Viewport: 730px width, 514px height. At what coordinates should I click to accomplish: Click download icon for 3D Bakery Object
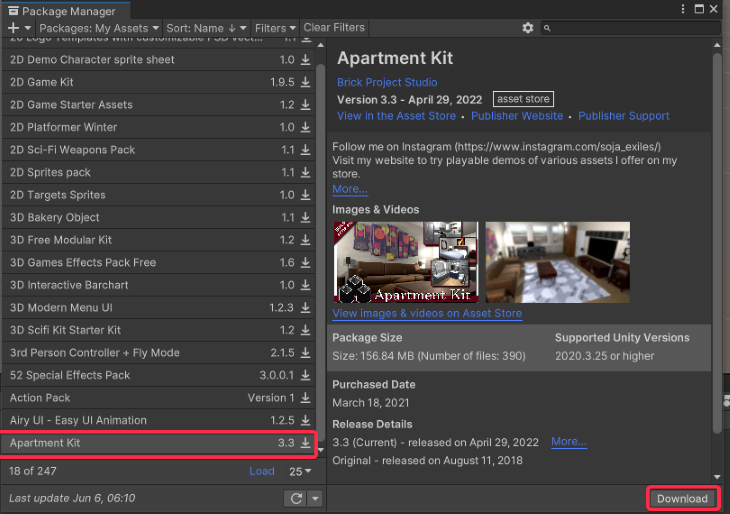pos(305,217)
